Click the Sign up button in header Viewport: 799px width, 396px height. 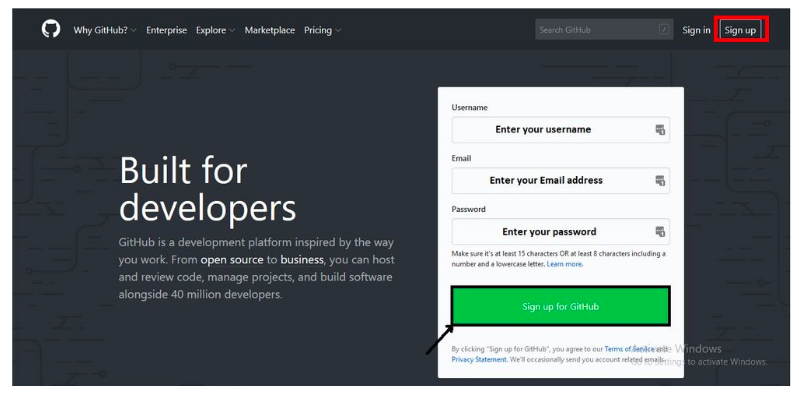click(740, 30)
